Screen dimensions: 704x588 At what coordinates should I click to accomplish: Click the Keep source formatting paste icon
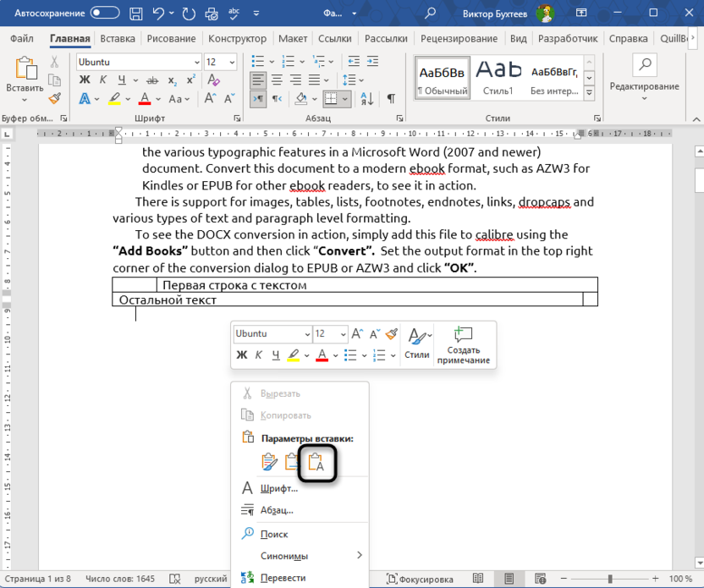pos(269,461)
